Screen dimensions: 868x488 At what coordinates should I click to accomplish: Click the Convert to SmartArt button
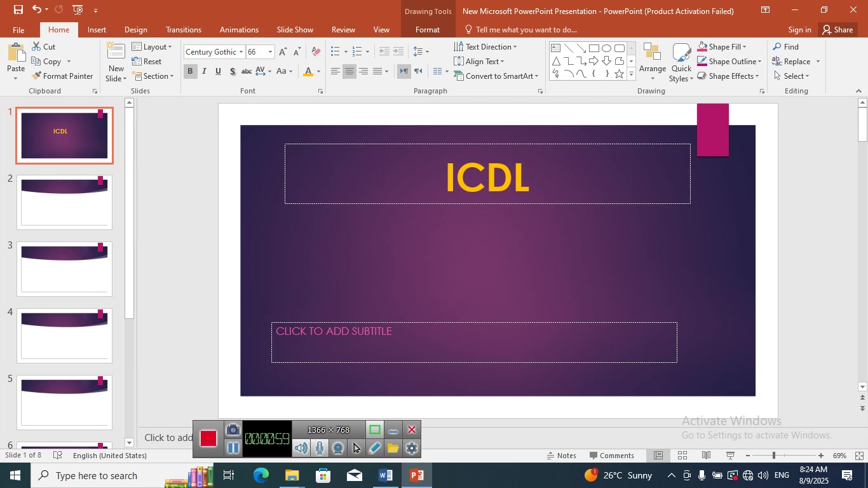(496, 76)
